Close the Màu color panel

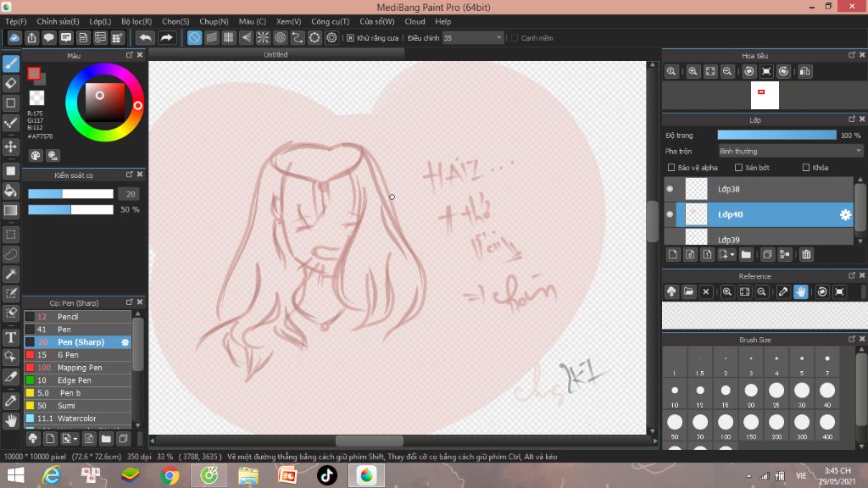coord(140,55)
